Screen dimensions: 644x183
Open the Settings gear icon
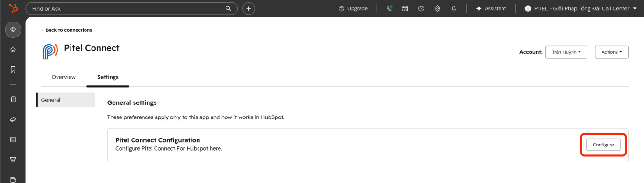point(438,8)
